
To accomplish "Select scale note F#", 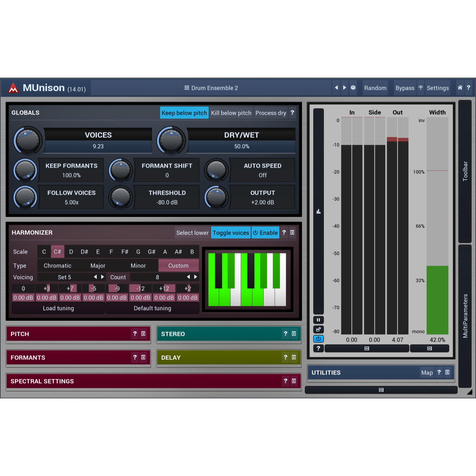I will (125, 252).
